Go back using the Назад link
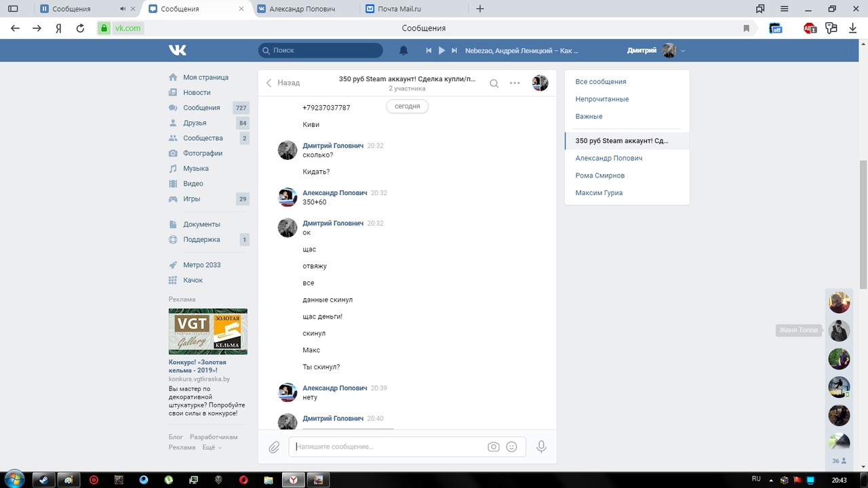The image size is (868, 488). click(x=283, y=83)
